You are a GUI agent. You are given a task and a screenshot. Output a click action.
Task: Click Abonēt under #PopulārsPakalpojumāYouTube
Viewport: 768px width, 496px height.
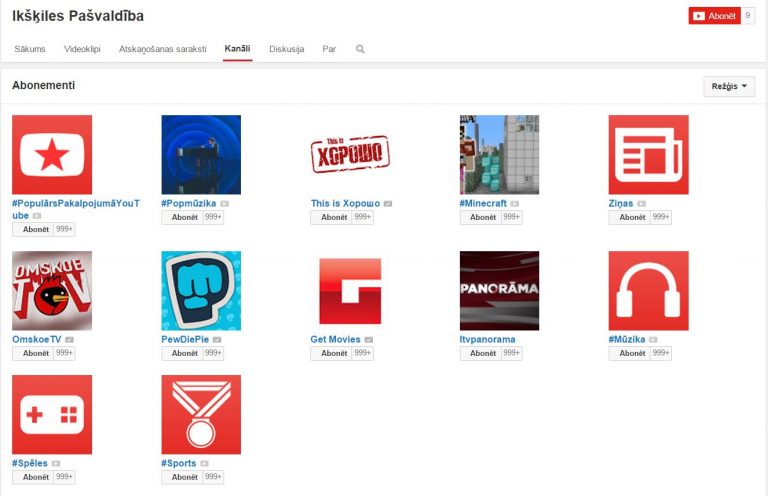pos(34,229)
